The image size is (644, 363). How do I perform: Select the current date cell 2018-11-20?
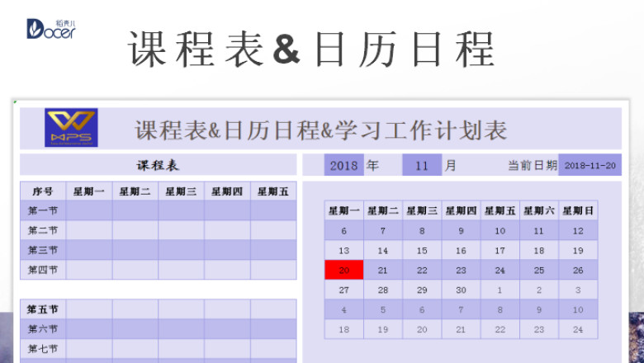click(590, 165)
